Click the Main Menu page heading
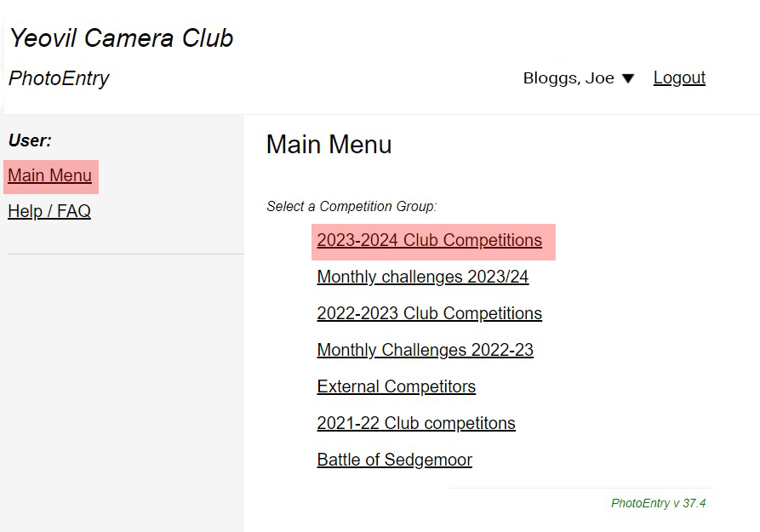 329,145
